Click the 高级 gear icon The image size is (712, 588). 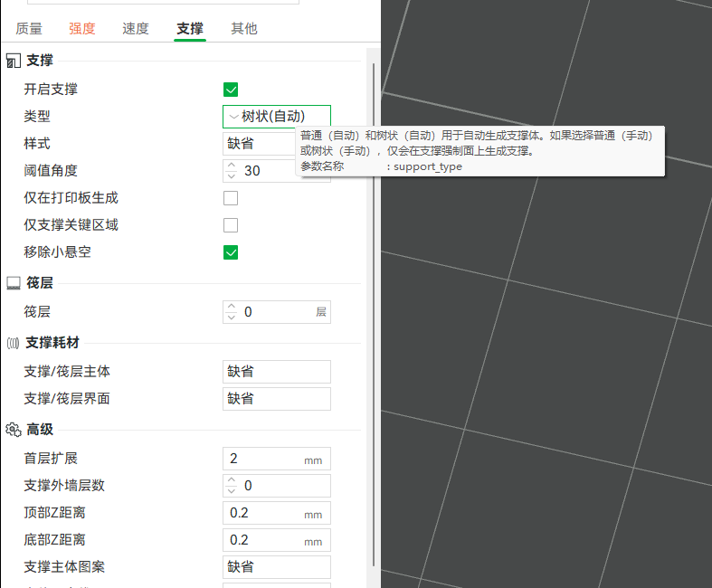click(x=14, y=430)
